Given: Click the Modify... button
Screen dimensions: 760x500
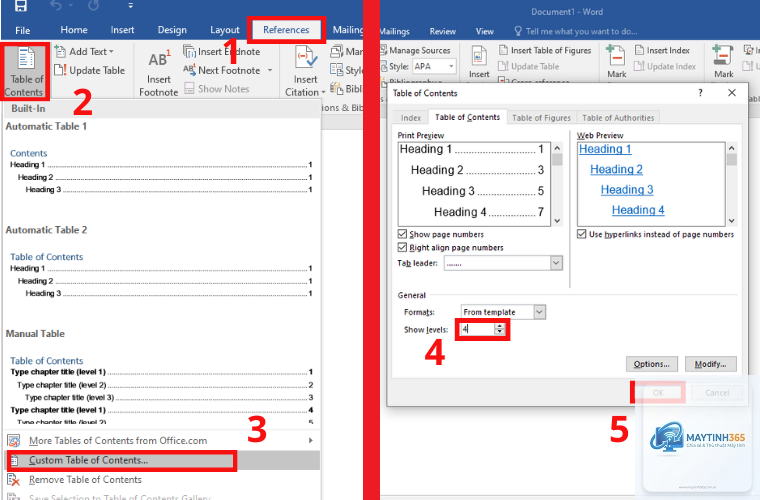Looking at the screenshot, I should click(711, 364).
